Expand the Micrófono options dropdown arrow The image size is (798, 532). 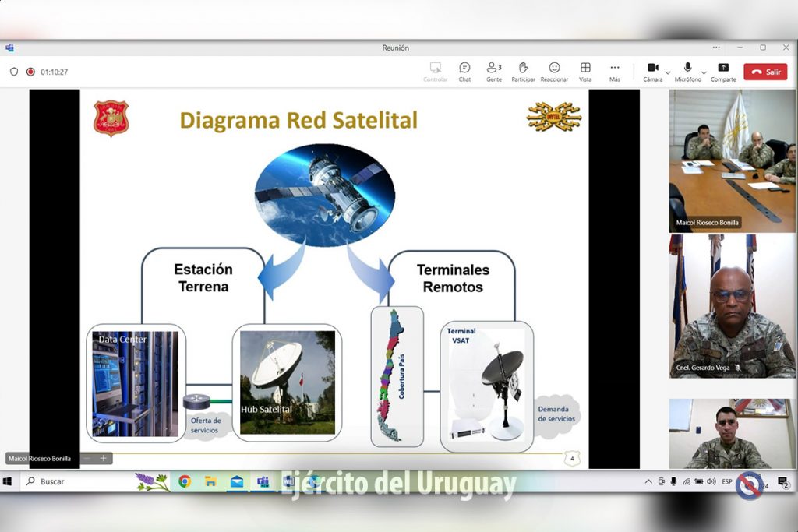tap(704, 72)
